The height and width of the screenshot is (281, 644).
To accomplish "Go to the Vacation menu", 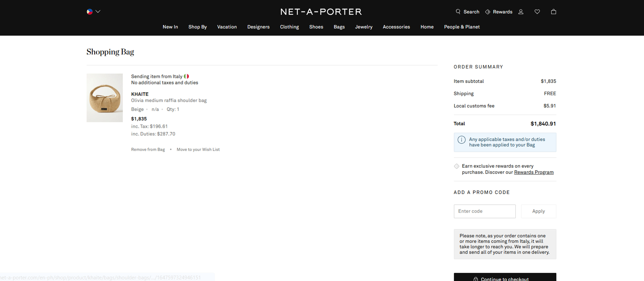I will tap(227, 27).
